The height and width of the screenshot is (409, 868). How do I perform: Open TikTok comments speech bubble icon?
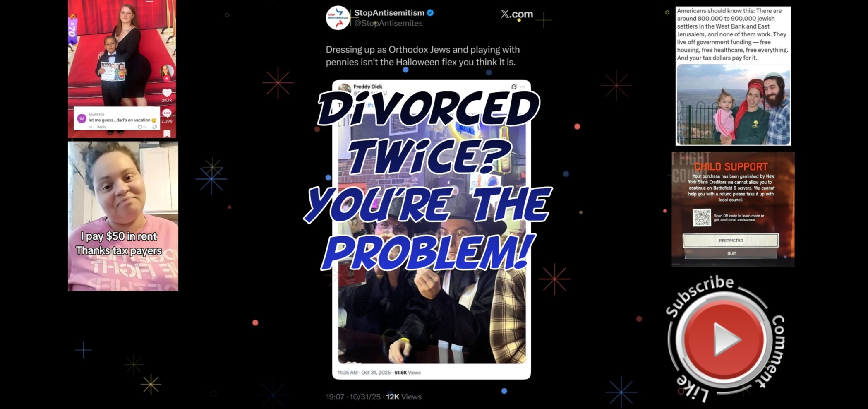coord(167,113)
